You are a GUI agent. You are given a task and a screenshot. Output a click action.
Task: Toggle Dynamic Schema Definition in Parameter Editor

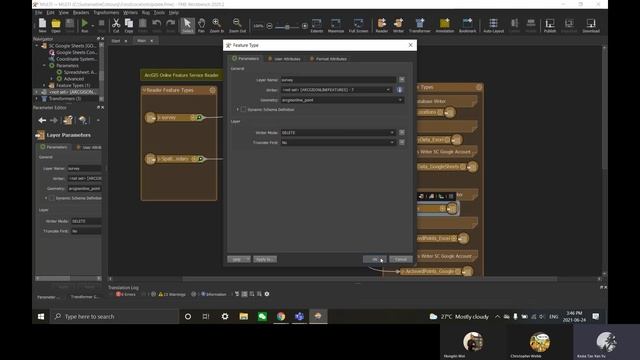pos(51,198)
